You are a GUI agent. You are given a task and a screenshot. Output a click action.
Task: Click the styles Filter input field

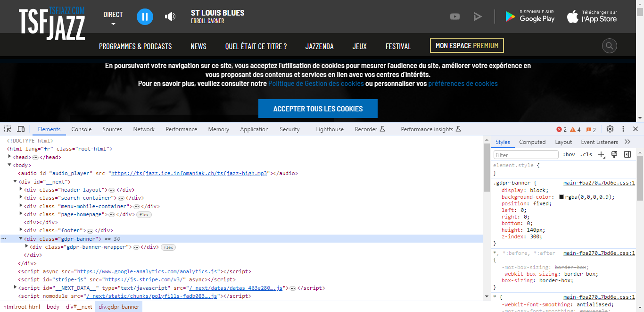point(525,154)
